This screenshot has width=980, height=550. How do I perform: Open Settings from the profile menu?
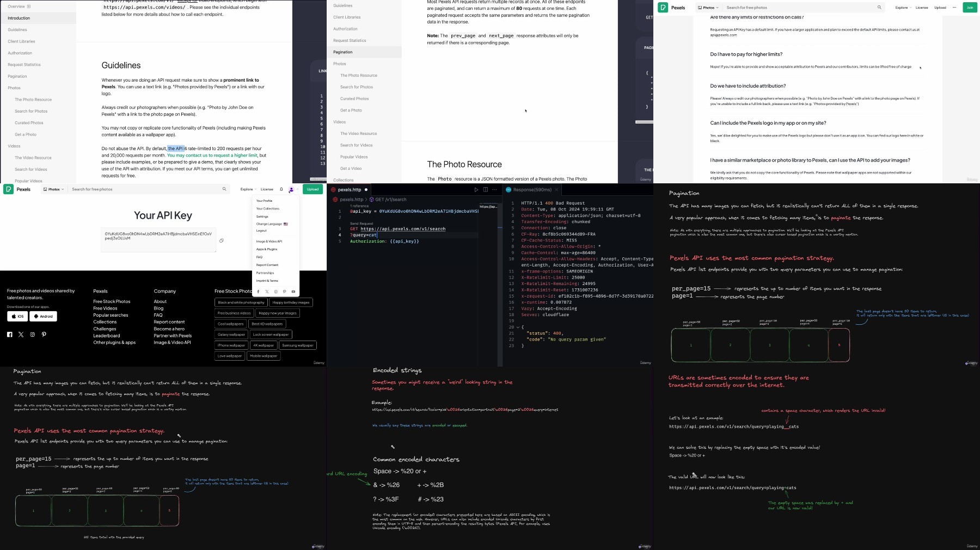pos(262,217)
